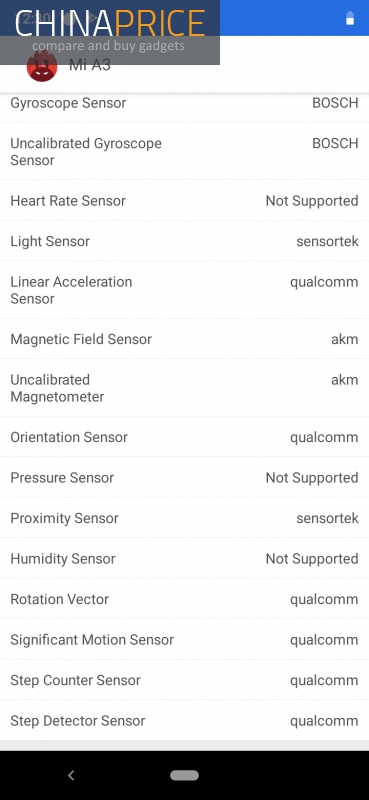The height and width of the screenshot is (800, 369).
Task: Select the Pressure Sensor Not Supported row
Action: [x=184, y=478]
